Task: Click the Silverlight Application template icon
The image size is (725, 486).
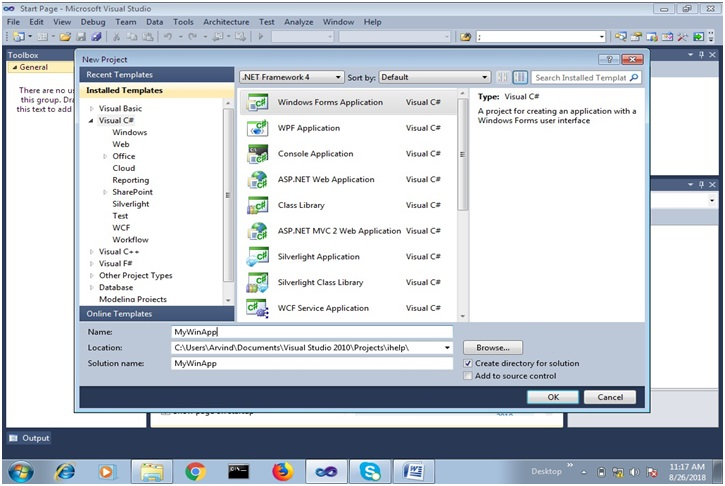Action: point(258,257)
